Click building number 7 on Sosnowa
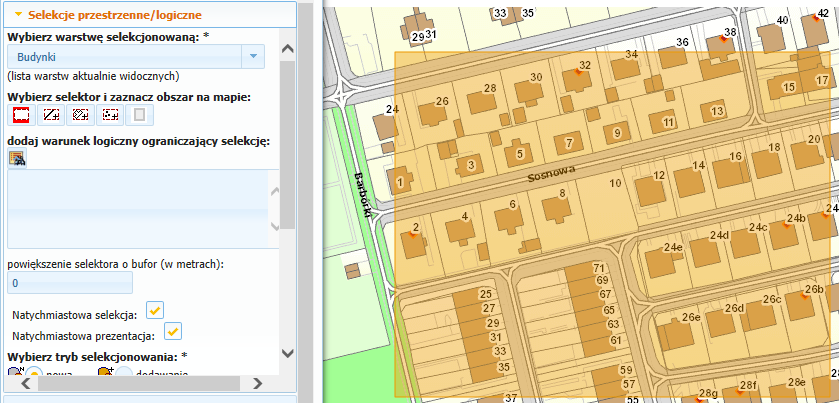839x403 pixels. 569,143
